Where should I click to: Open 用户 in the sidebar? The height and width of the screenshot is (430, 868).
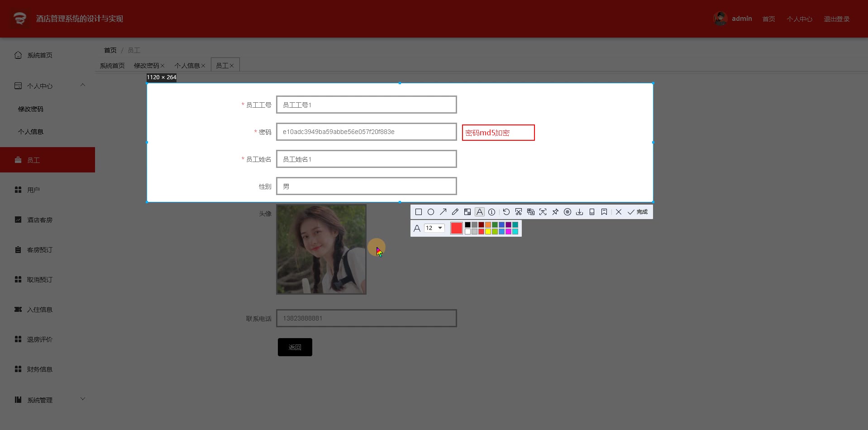(48, 190)
